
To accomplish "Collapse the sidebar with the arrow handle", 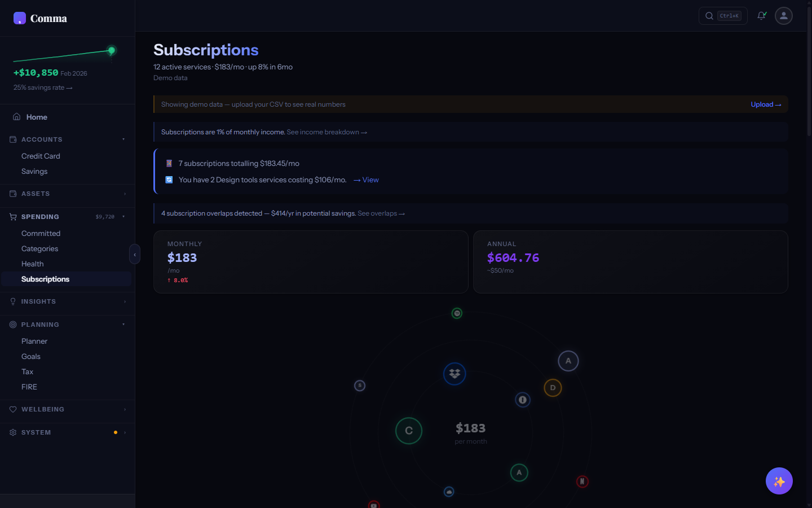I will coord(135,254).
